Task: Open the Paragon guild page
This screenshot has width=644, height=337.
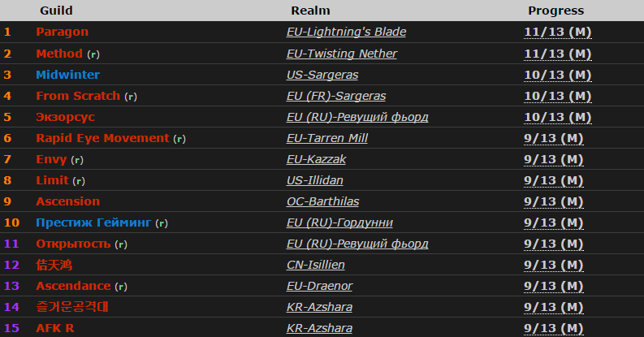Action: pyautogui.click(x=62, y=32)
